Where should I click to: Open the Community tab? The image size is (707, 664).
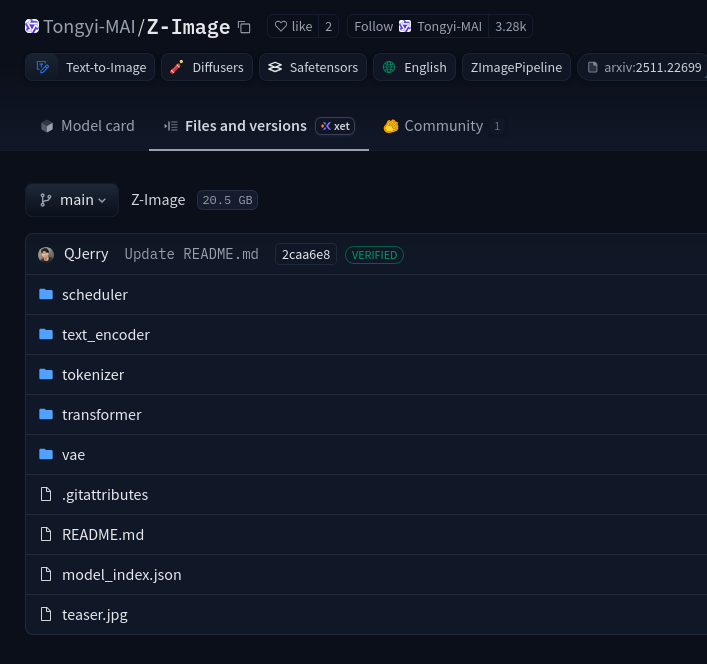[443, 126]
